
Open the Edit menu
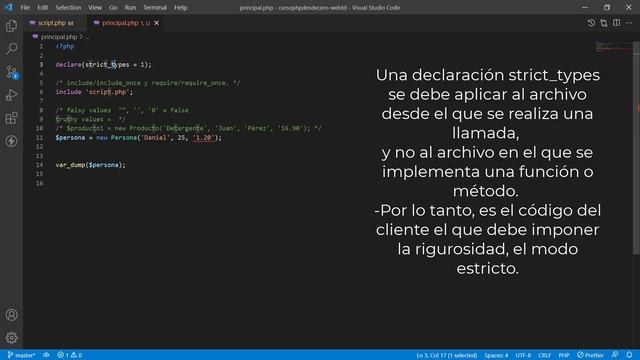pos(42,7)
